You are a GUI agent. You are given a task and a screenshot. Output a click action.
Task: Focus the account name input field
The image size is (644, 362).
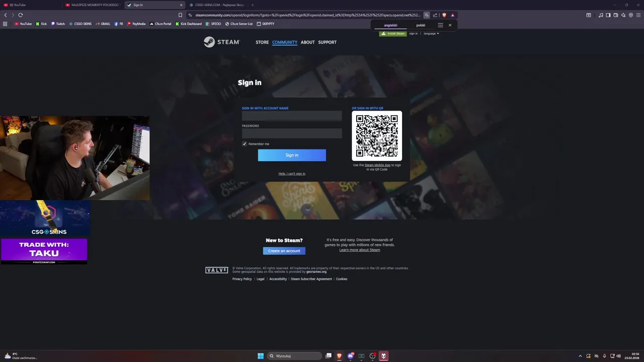(x=292, y=116)
